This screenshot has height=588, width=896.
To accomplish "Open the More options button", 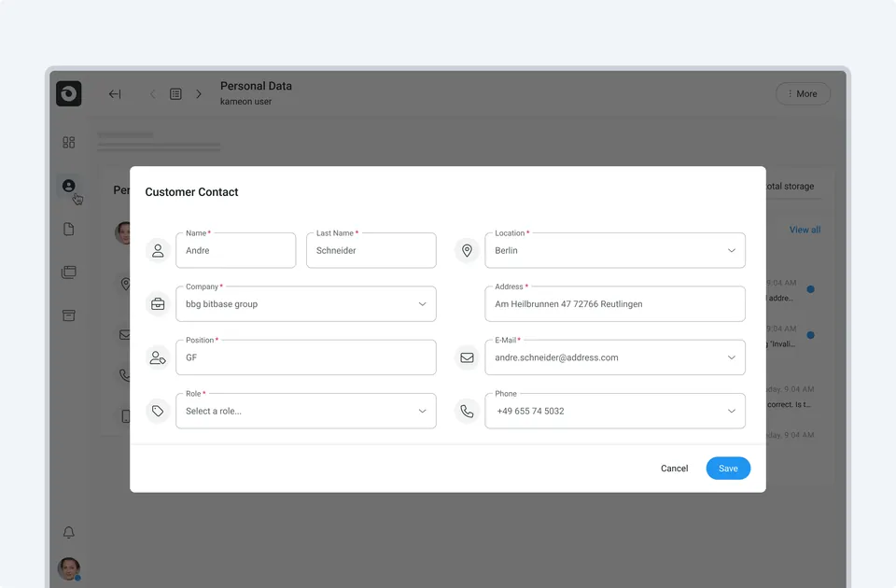I will click(803, 93).
